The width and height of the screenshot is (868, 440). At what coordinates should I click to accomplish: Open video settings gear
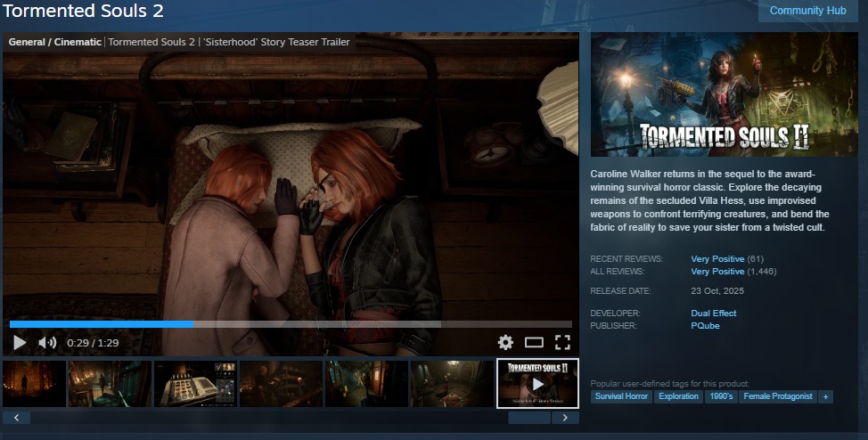coord(505,343)
